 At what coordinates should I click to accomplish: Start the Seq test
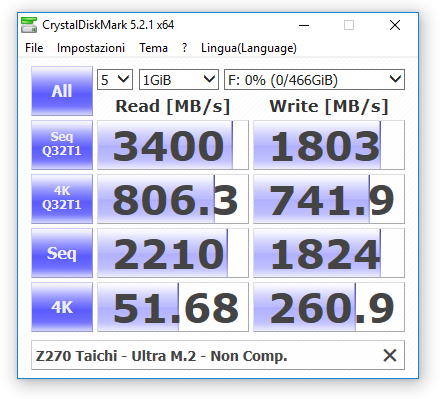[62, 253]
